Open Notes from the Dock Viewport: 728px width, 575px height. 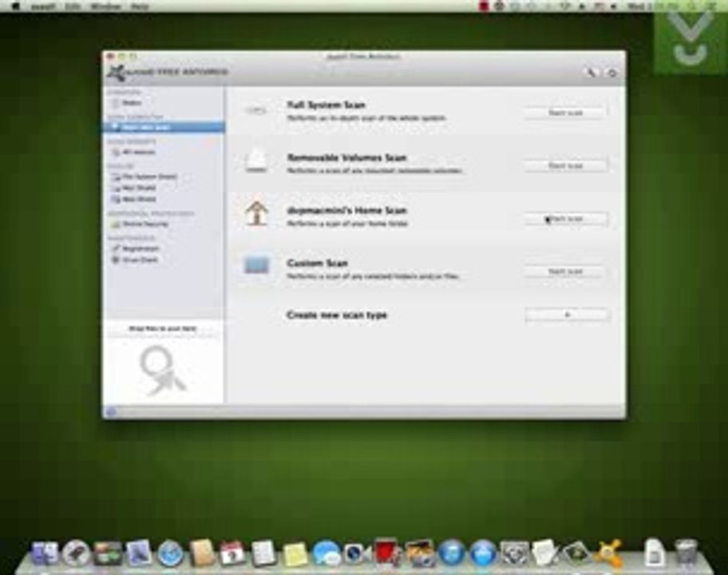[x=295, y=554]
